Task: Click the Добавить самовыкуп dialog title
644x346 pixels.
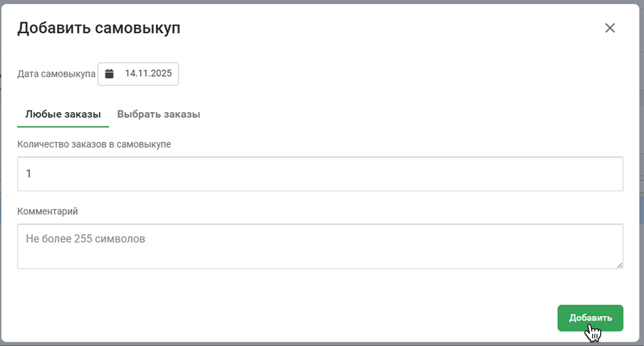Action: point(99,28)
